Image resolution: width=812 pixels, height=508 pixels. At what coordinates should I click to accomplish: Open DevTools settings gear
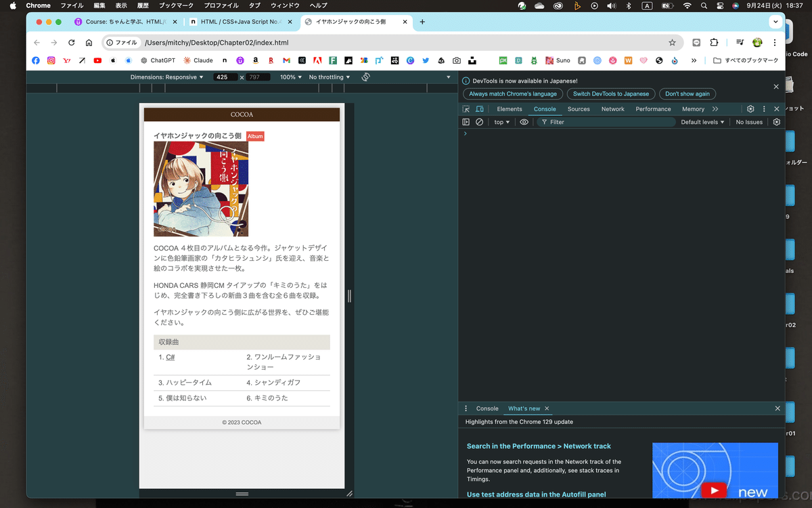pos(750,108)
